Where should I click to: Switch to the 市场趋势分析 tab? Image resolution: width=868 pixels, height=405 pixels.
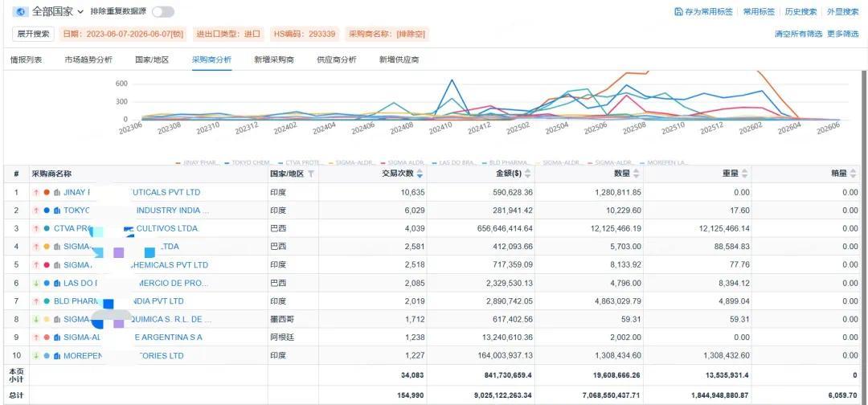(x=88, y=59)
